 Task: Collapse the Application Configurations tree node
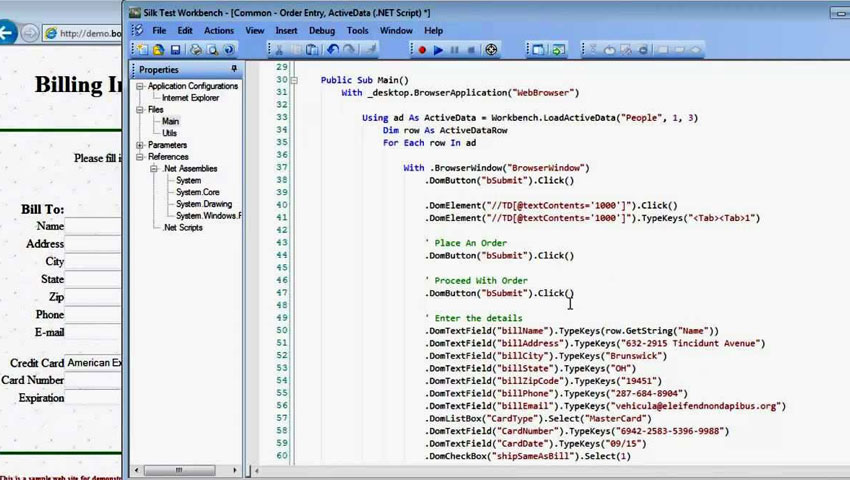[x=140, y=86]
